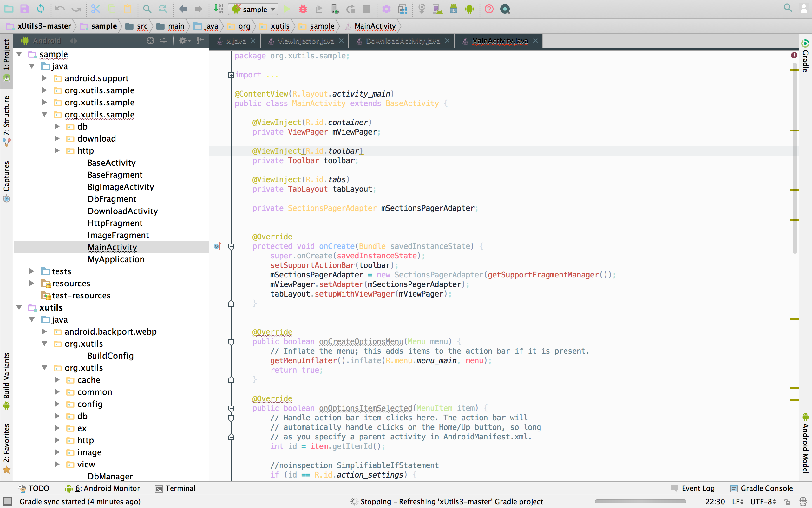Click the Make Project build icon

click(x=219, y=9)
